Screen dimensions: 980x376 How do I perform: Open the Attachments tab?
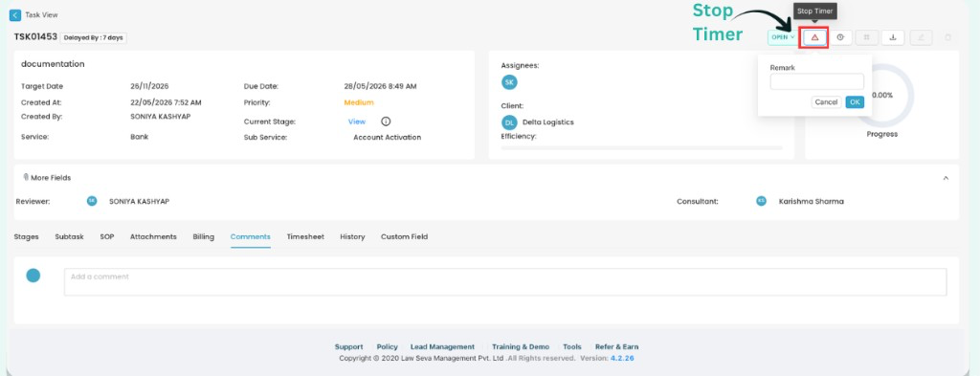(x=153, y=236)
